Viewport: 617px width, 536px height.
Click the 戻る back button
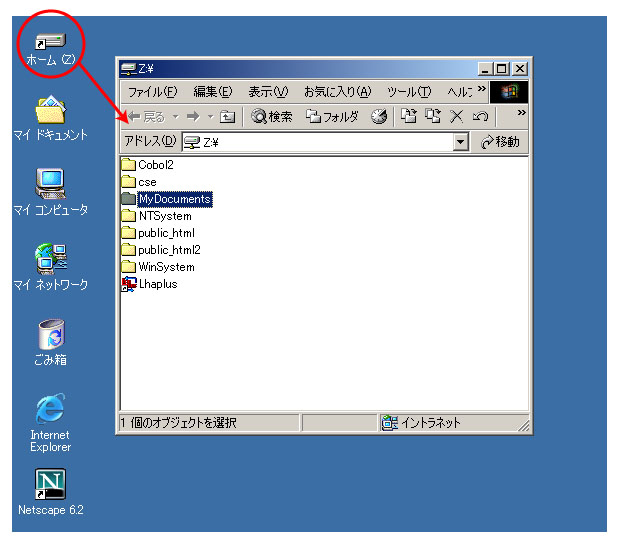pos(146,116)
